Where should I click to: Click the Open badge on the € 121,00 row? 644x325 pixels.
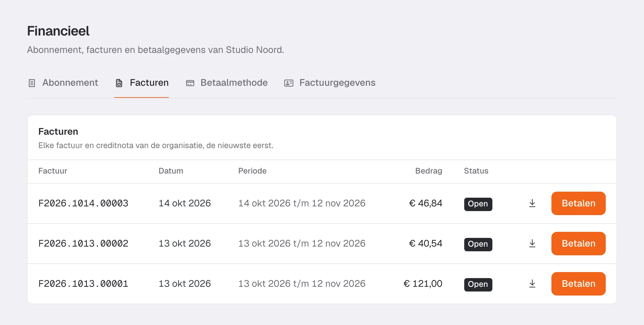click(x=478, y=284)
